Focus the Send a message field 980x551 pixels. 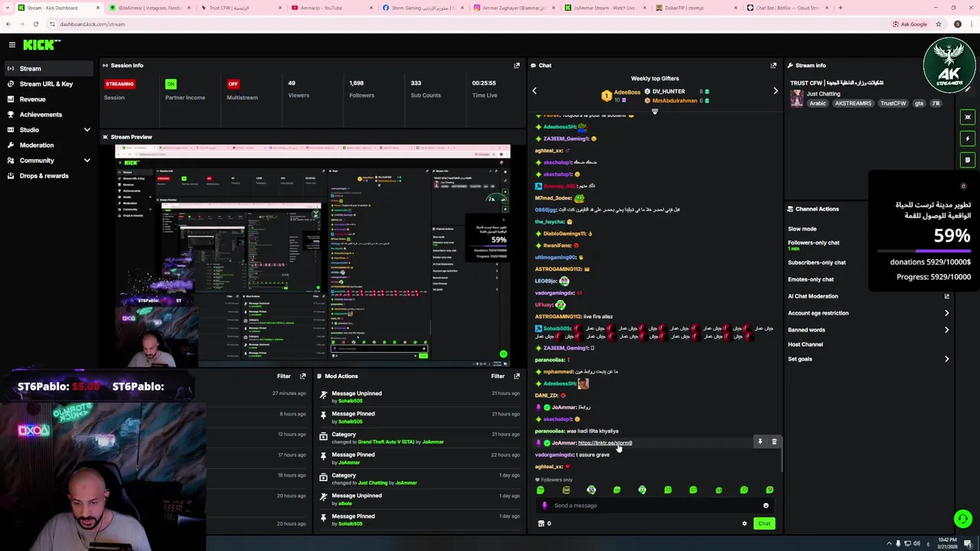[x=655, y=505]
